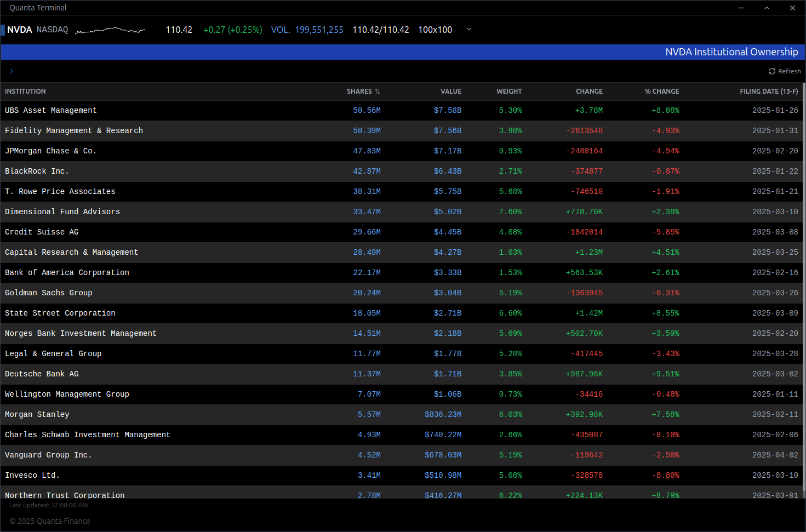Select the Wellington Management Group row
The height and width of the screenshot is (532, 806).
(402, 394)
